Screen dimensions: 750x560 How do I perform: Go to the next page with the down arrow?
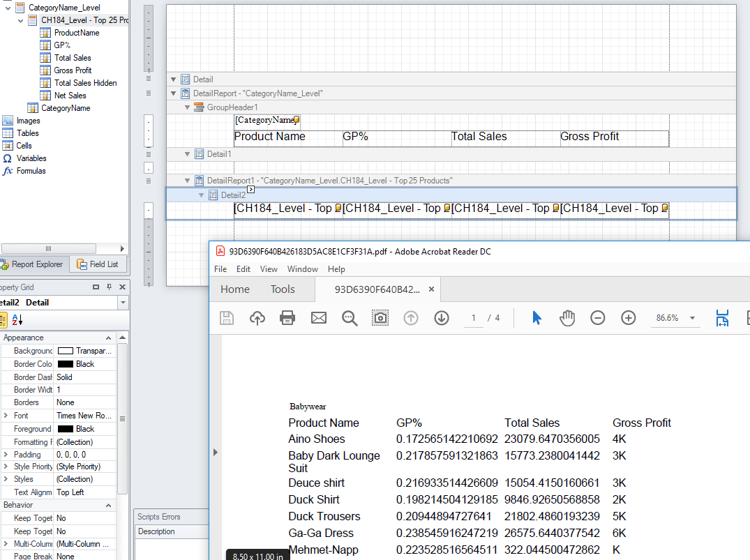(442, 318)
